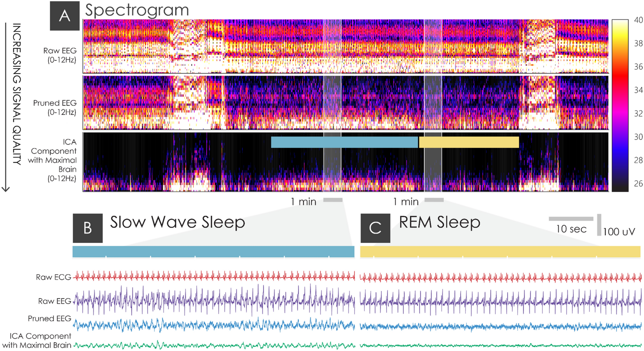
Task: Click the colorbar value 28
Action: pos(638,160)
